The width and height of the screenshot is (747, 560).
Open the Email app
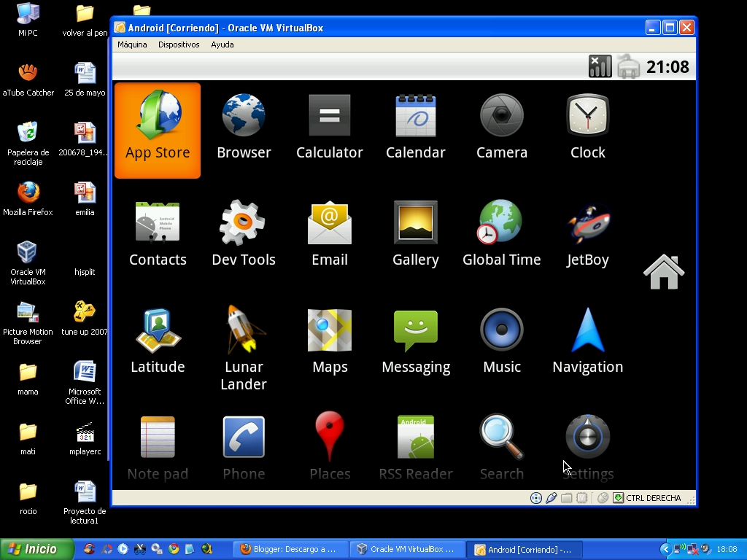[x=329, y=233]
